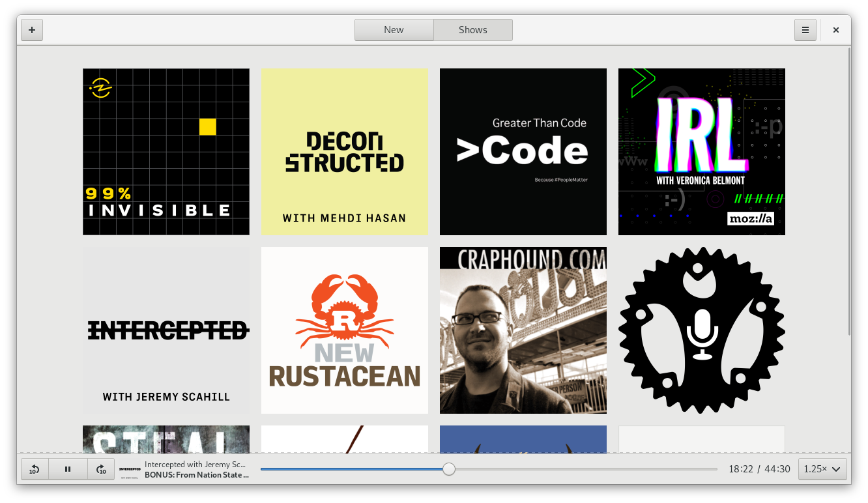Click the playback progress slider knob
The width and height of the screenshot is (868, 503).
[x=449, y=469]
